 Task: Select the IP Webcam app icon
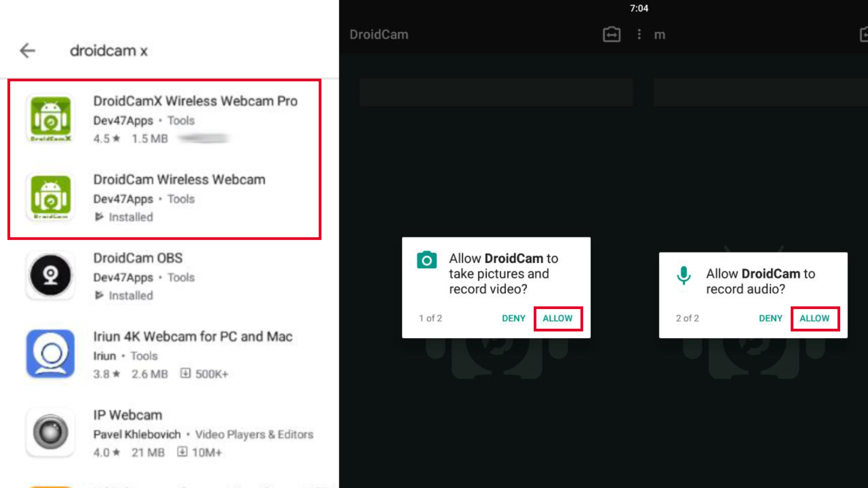(50, 432)
